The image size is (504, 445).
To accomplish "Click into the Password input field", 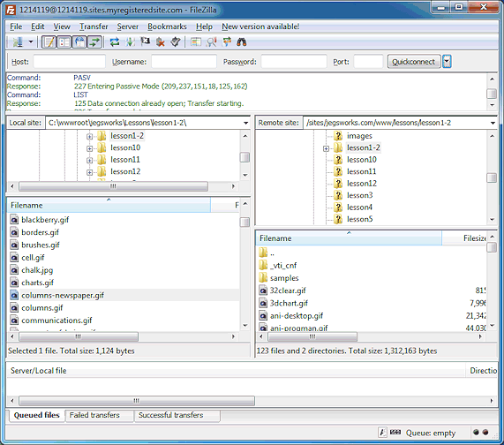I will [x=294, y=62].
